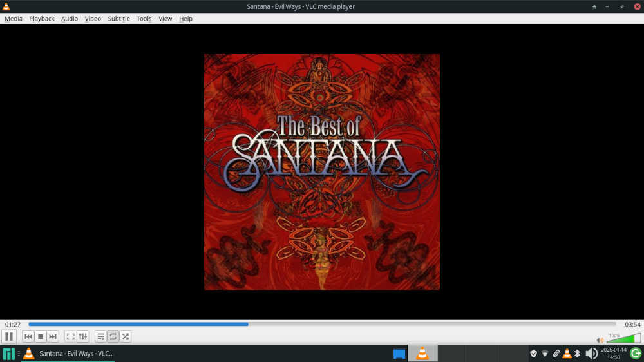The width and height of the screenshot is (644, 362).
Task: Toggle fullscreen video mode
Action: 71,336
